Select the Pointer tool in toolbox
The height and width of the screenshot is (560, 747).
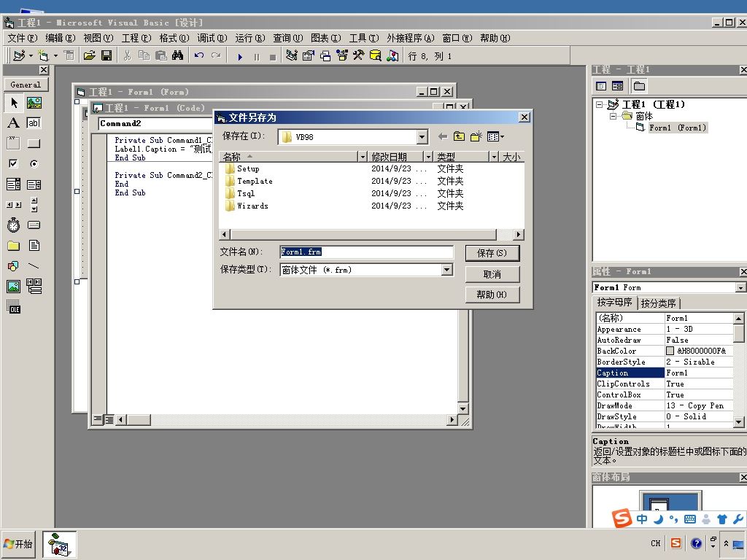coord(14,102)
